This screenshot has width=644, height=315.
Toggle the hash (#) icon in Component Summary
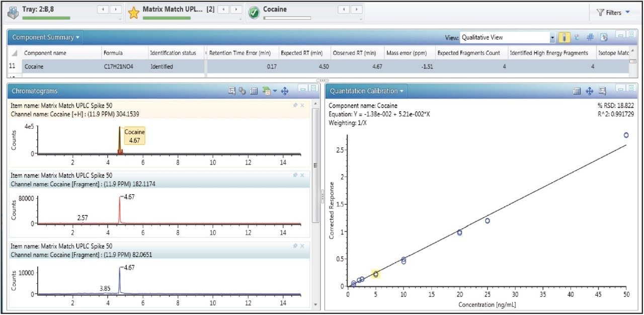(x=590, y=37)
